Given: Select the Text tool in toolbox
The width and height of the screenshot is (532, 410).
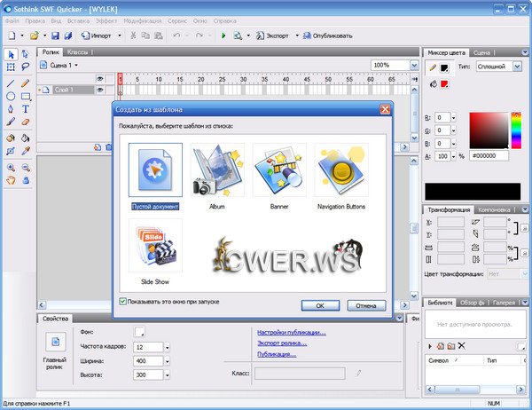Looking at the screenshot, I should tap(26, 110).
